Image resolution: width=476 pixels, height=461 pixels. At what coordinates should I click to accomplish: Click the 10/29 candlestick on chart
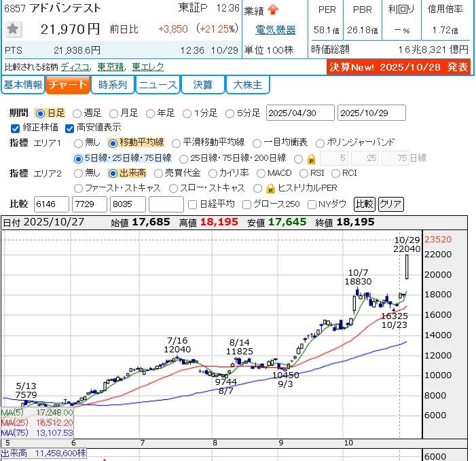point(407,267)
